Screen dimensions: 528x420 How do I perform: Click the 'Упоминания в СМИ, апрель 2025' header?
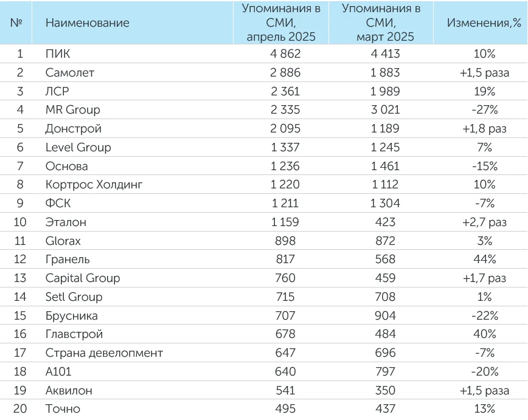(280, 23)
